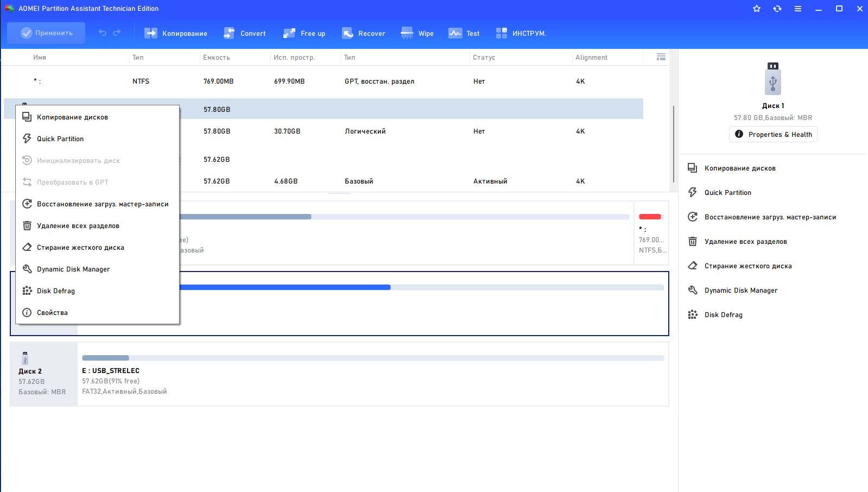Click the blue usage bar of selected disk

285,287
